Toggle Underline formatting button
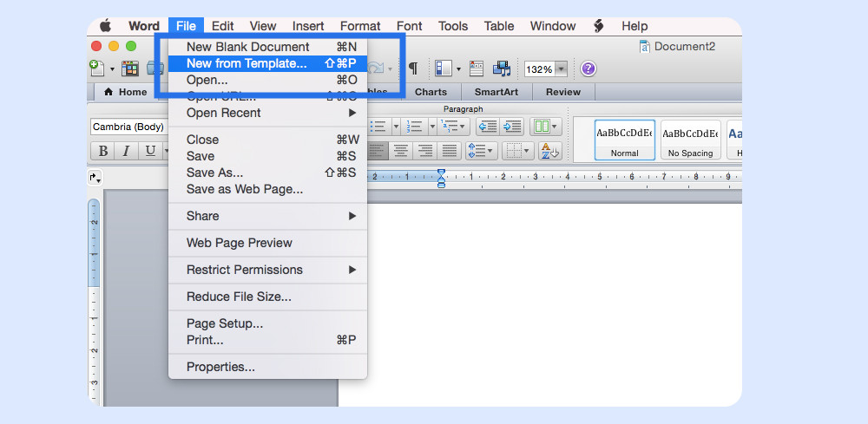 pos(150,151)
